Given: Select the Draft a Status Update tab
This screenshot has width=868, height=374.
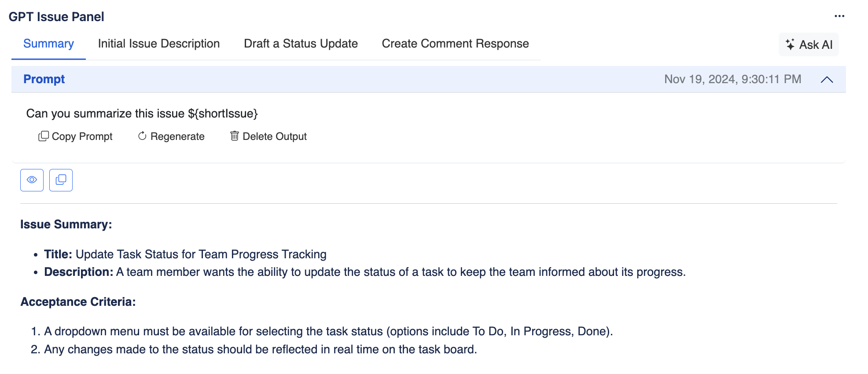Looking at the screenshot, I should 301,44.
